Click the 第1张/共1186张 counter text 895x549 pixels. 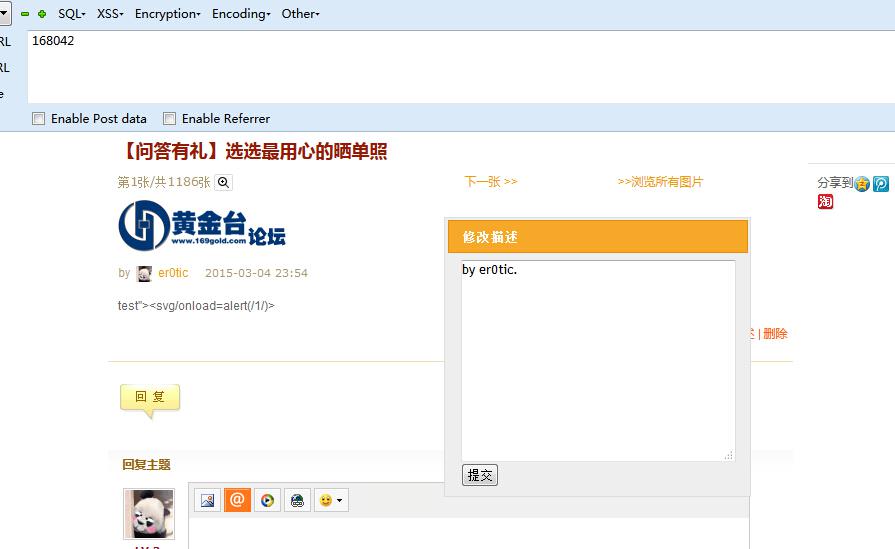164,182
